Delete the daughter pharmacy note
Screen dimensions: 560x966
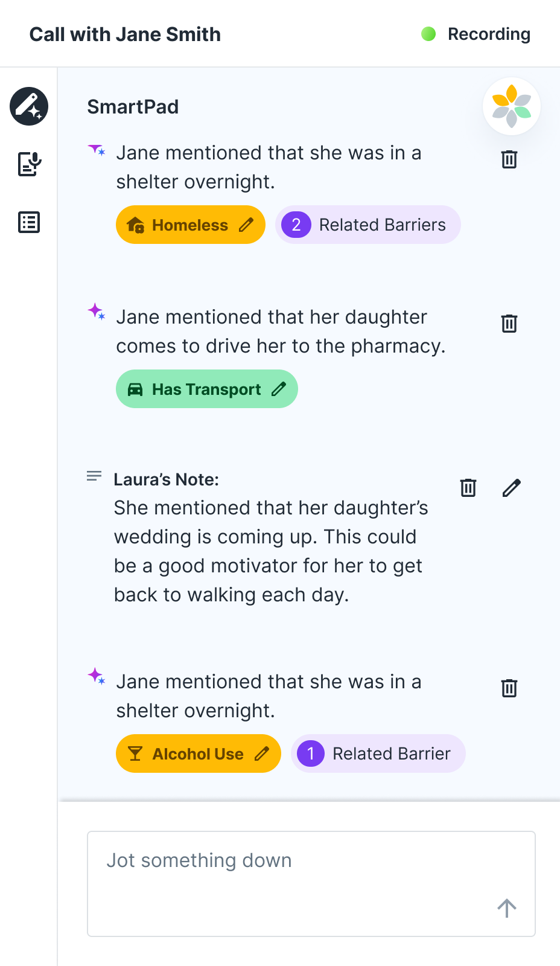coord(509,324)
